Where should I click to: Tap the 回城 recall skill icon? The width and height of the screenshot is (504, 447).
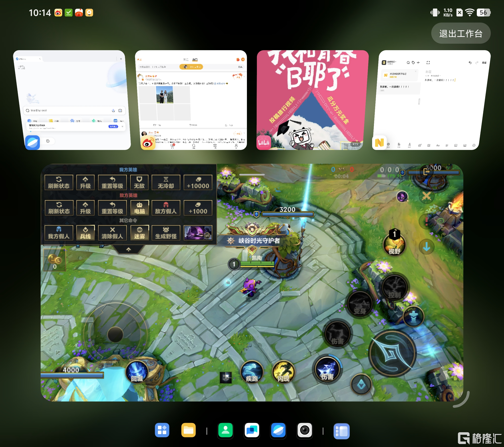(137, 372)
